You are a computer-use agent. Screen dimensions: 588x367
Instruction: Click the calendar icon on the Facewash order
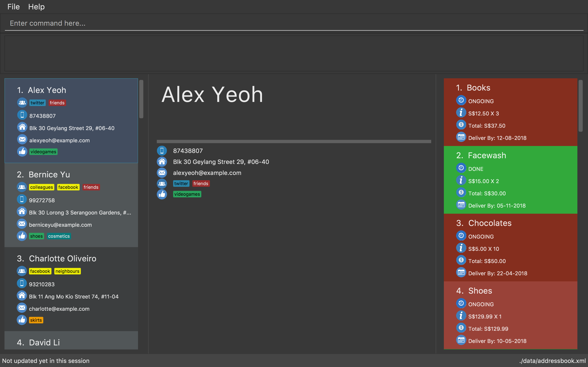pos(461,205)
